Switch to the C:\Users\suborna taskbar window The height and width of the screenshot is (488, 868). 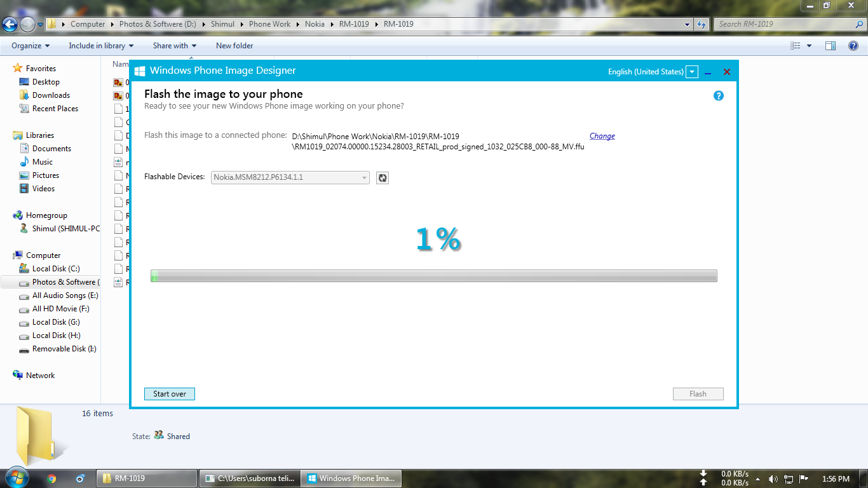click(249, 478)
